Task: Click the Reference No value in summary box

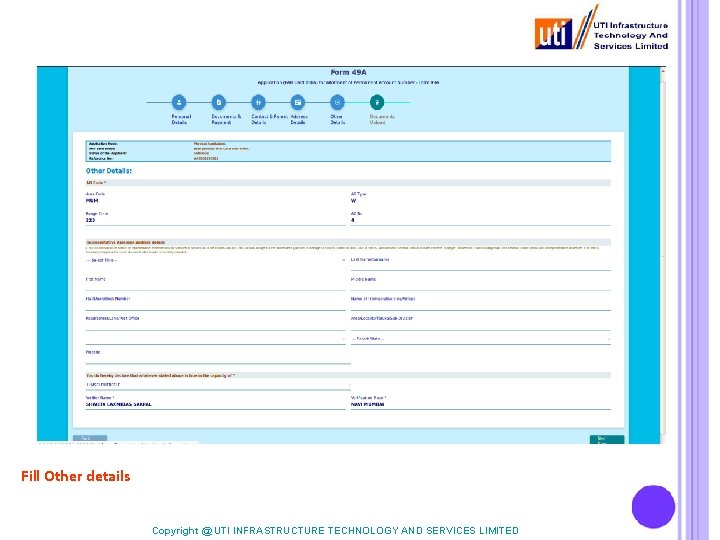Action: tap(206, 158)
